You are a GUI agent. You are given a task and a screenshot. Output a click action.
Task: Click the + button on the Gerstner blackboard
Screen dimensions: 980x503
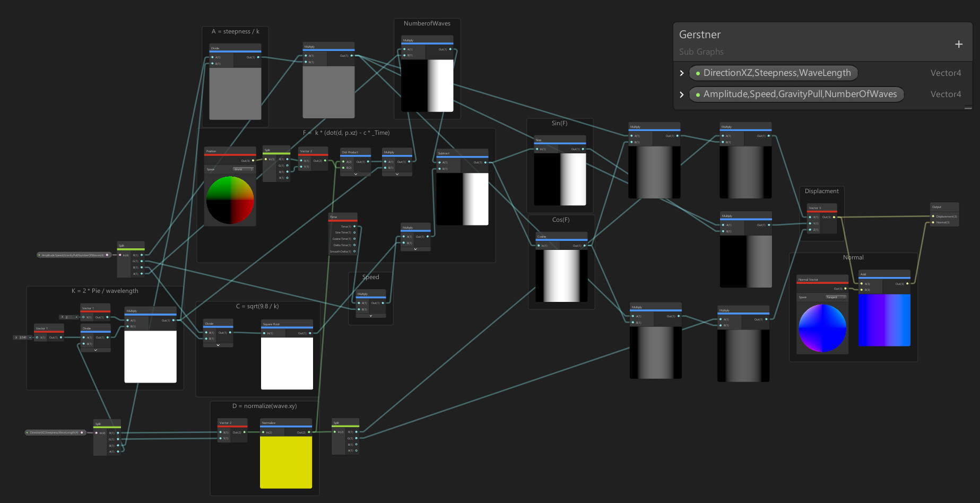tap(959, 44)
